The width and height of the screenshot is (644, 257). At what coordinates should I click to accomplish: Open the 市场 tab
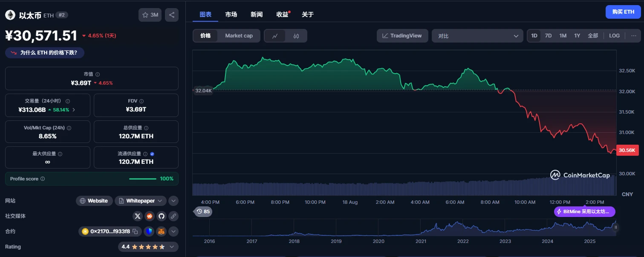click(231, 14)
